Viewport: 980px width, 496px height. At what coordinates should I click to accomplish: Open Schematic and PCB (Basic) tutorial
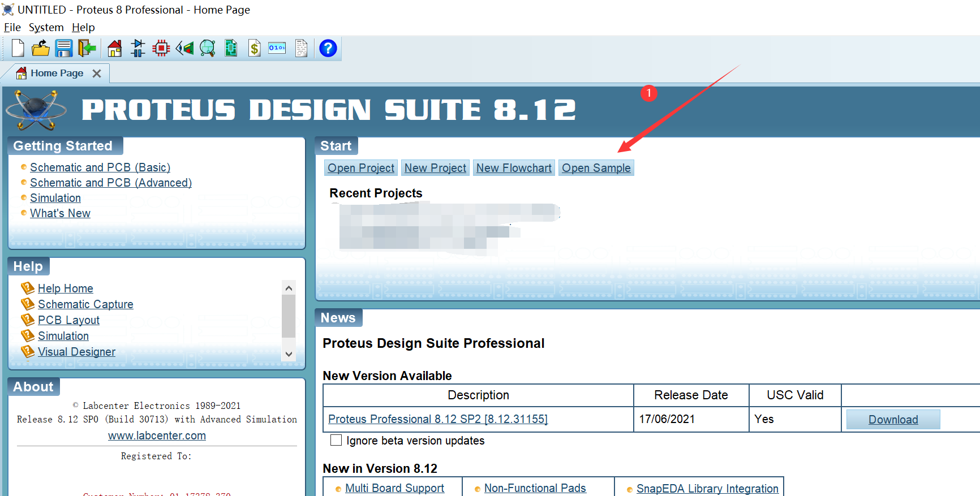(x=100, y=167)
